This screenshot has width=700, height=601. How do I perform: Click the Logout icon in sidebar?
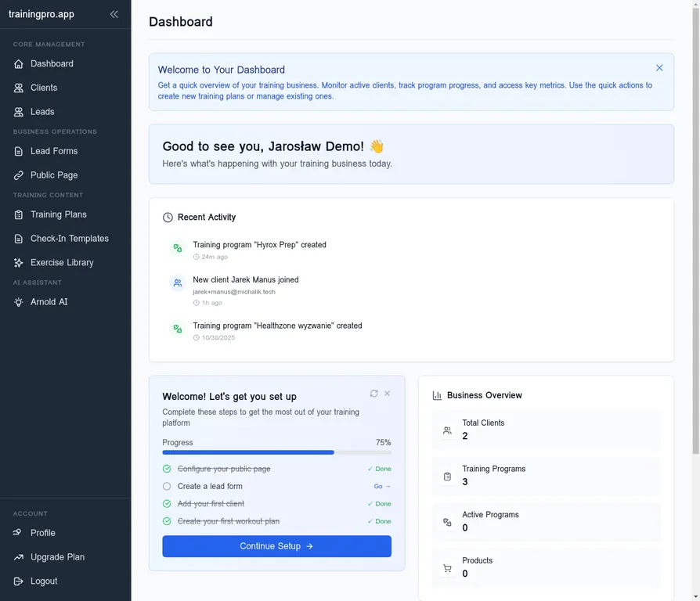pos(19,581)
